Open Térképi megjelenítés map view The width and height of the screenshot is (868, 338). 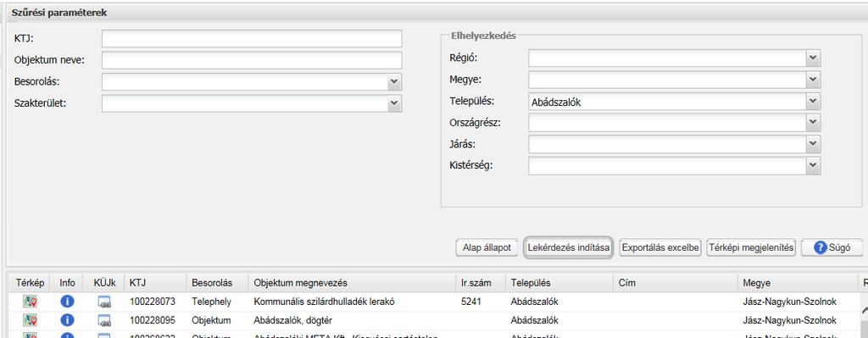(x=751, y=248)
